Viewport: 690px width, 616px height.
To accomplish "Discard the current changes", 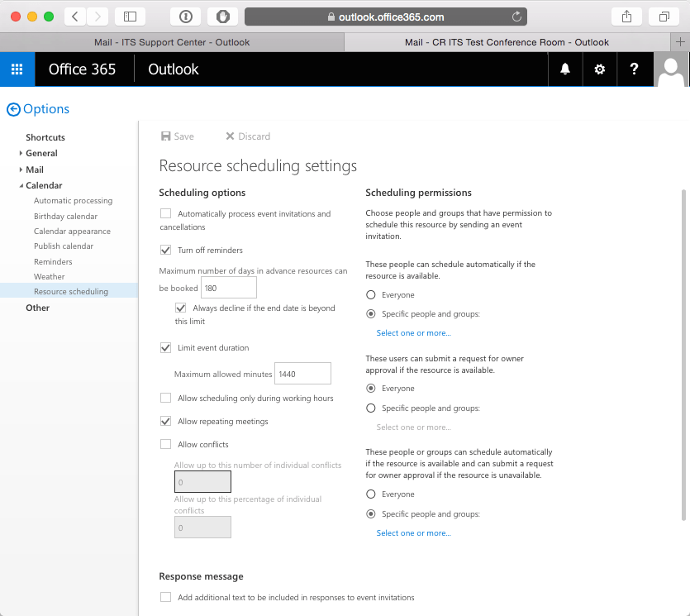I will pyautogui.click(x=247, y=136).
